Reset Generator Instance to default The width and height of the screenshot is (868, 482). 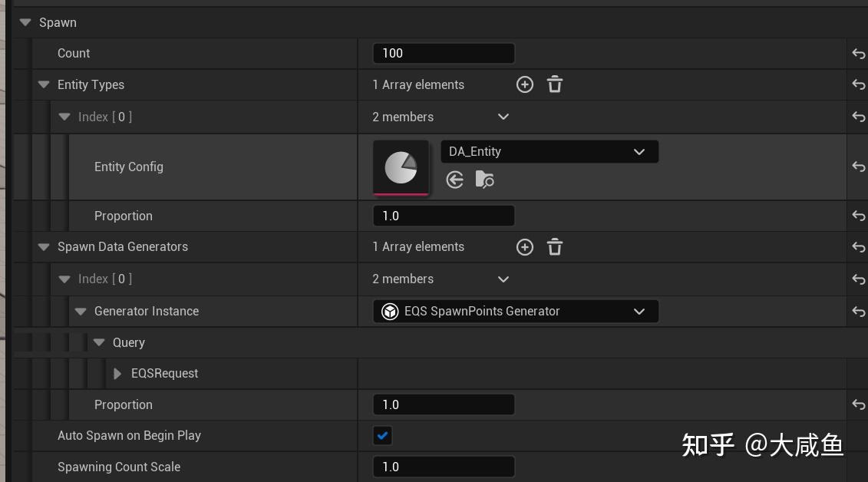click(x=859, y=312)
